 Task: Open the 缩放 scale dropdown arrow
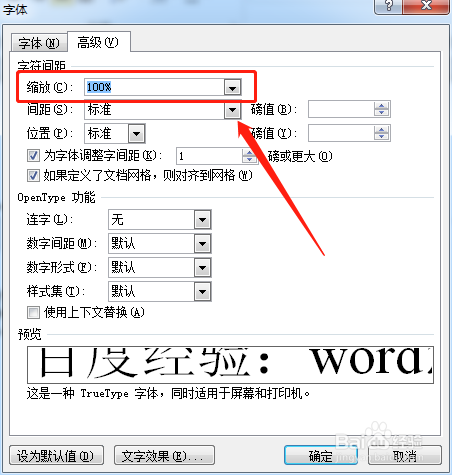click(x=232, y=87)
